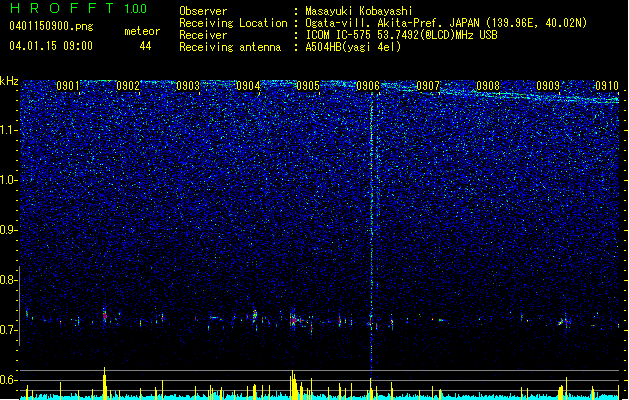Click the HROFFT 1.0.0 title text

pyautogui.click(x=79, y=8)
